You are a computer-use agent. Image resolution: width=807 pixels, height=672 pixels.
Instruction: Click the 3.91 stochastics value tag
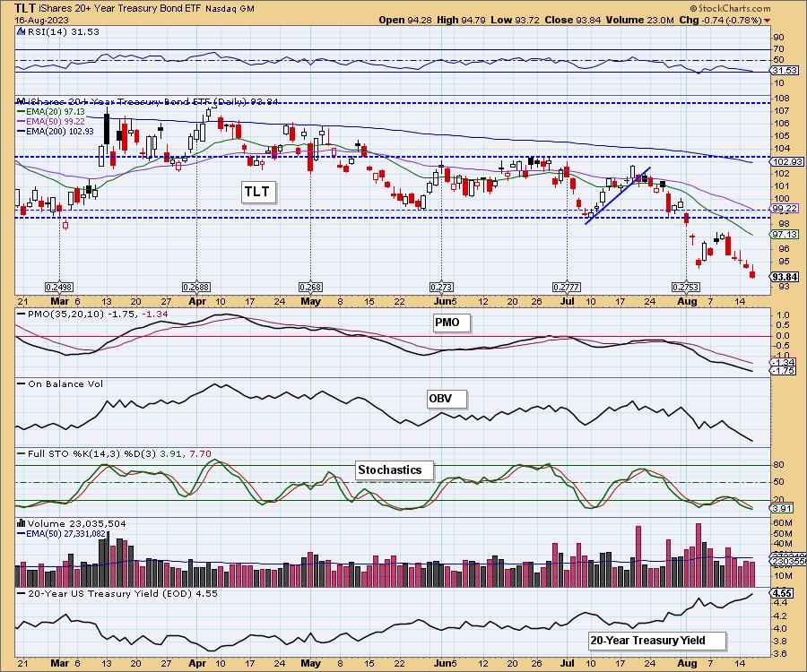coord(782,509)
